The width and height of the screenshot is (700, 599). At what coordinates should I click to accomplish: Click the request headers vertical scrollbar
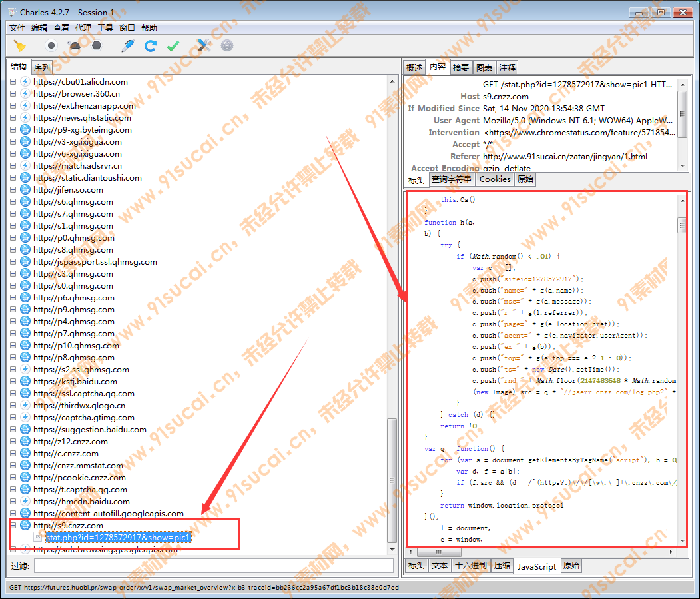click(683, 125)
